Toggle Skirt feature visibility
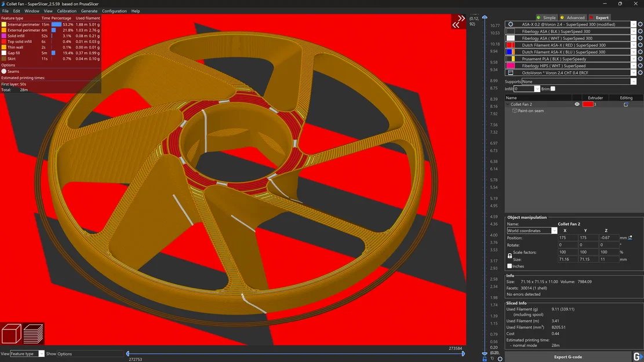Viewport: 644px width, 362px height. 3,58
